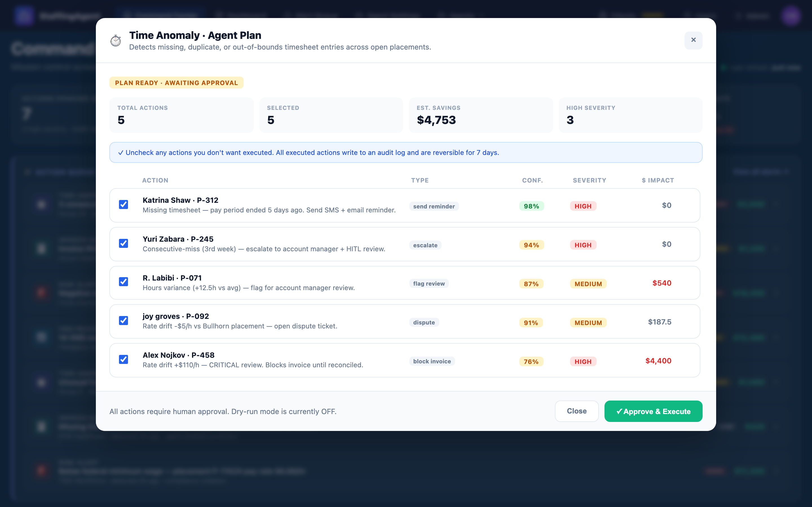The image size is (812, 507).
Task: Click the Est. Savings $4,753 card
Action: (x=480, y=115)
